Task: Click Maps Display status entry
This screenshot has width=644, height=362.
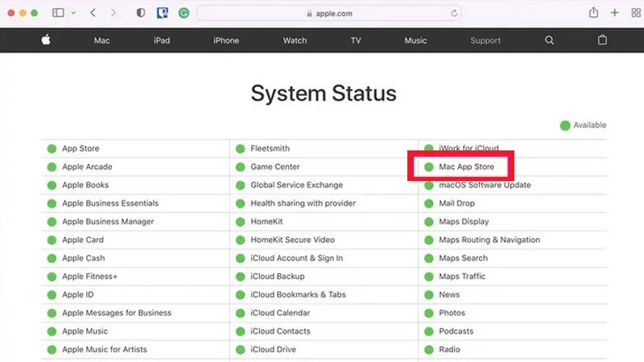Action: click(464, 221)
